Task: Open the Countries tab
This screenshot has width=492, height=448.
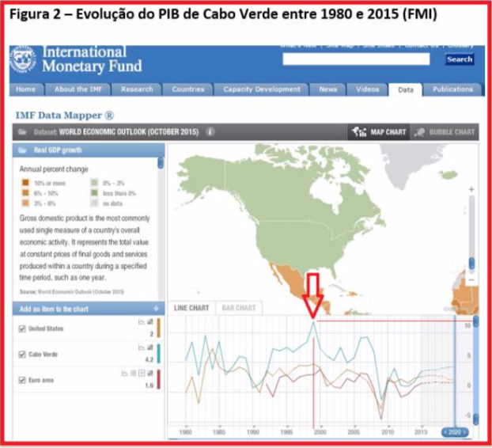Action: tap(187, 89)
